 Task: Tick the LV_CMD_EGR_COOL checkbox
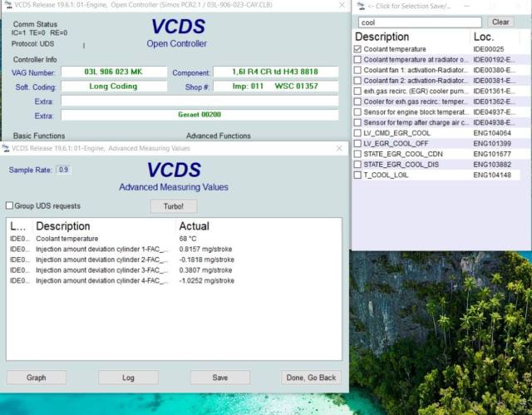[357, 133]
